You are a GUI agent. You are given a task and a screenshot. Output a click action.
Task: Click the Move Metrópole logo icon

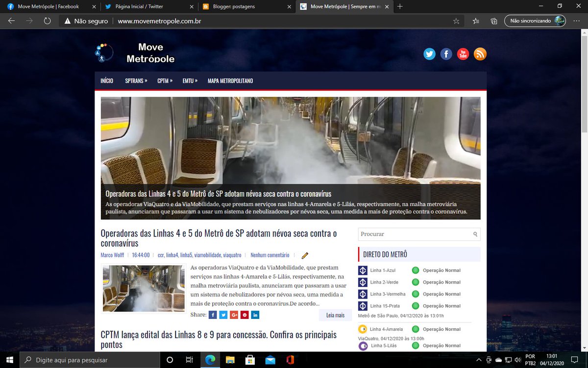click(x=104, y=53)
